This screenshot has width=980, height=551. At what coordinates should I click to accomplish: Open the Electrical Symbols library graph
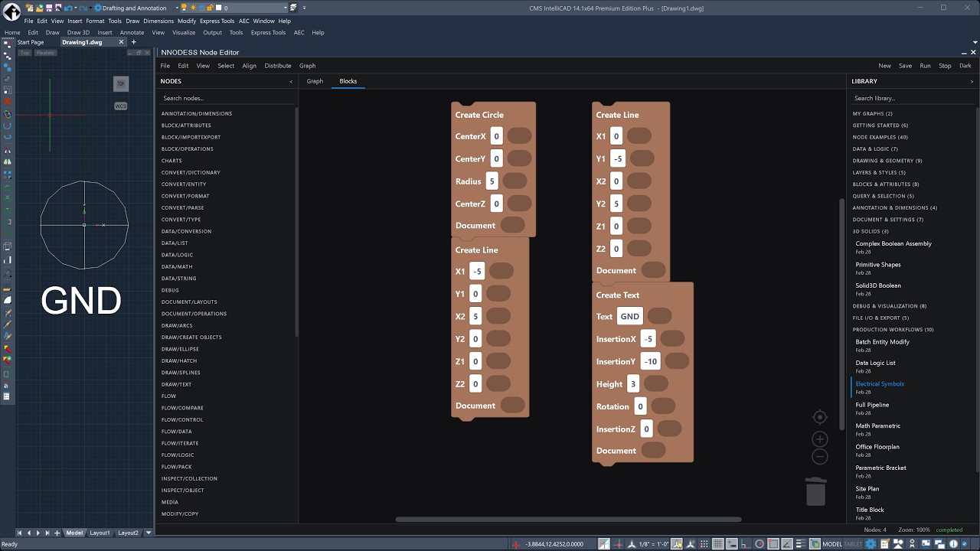pos(880,384)
